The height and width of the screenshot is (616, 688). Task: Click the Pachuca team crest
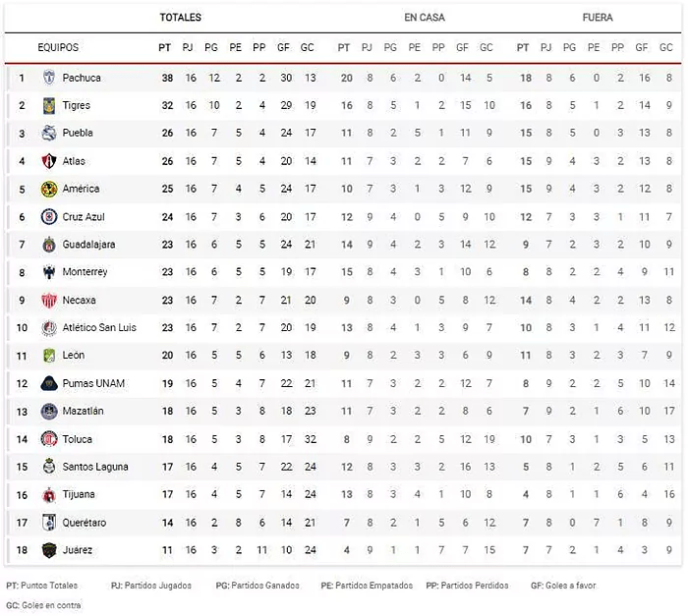(x=48, y=78)
